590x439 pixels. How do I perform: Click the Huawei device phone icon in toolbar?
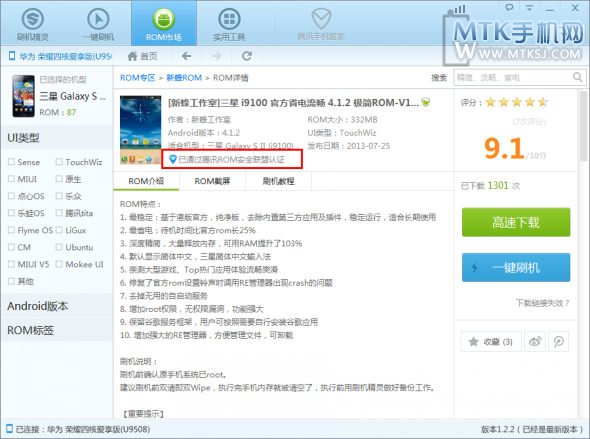tap(12, 56)
